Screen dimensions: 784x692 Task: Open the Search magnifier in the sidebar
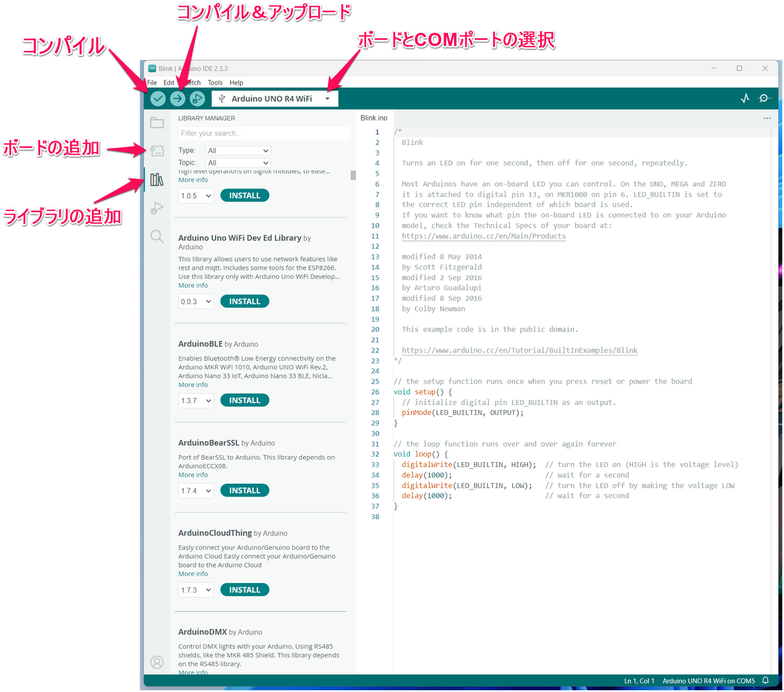pos(157,237)
